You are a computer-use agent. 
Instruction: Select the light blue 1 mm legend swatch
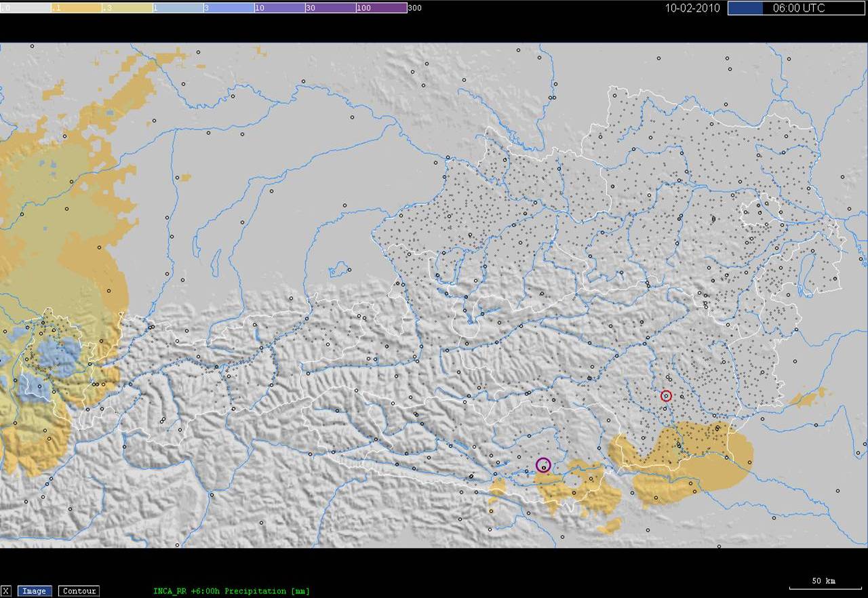pos(178,8)
